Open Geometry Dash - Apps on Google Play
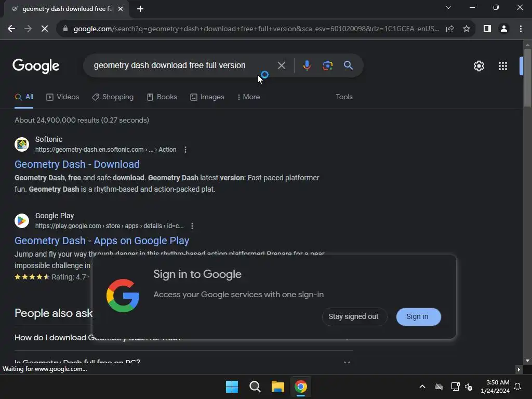532x399 pixels. (102, 241)
